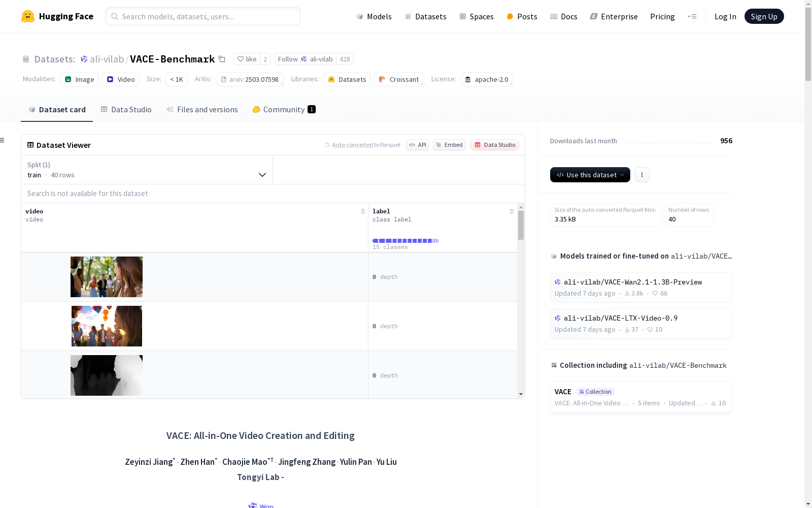The height and width of the screenshot is (508, 812).
Task: Open the Image modality tag
Action: (80, 79)
